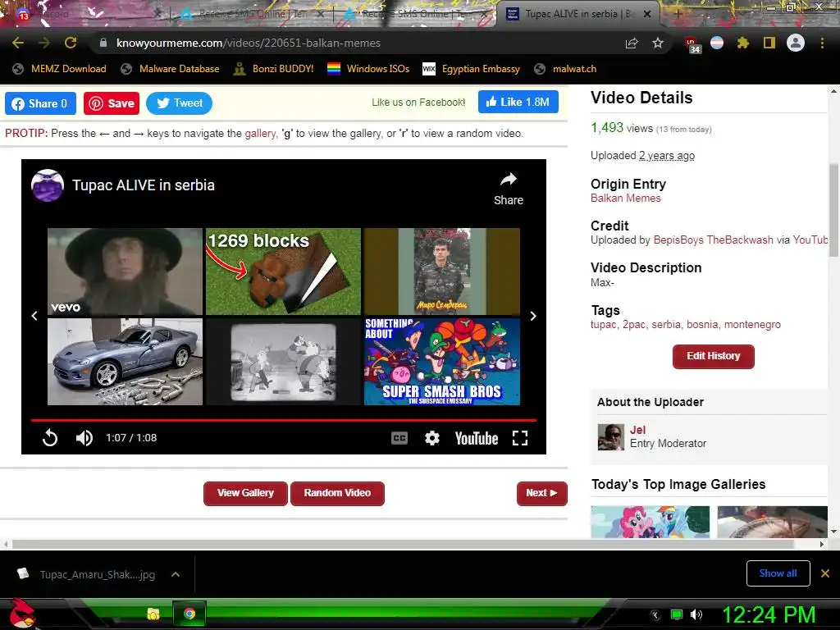Open the My Little Pony gallery thumbnail
Viewport: 840px width, 630px height.
pos(650,522)
